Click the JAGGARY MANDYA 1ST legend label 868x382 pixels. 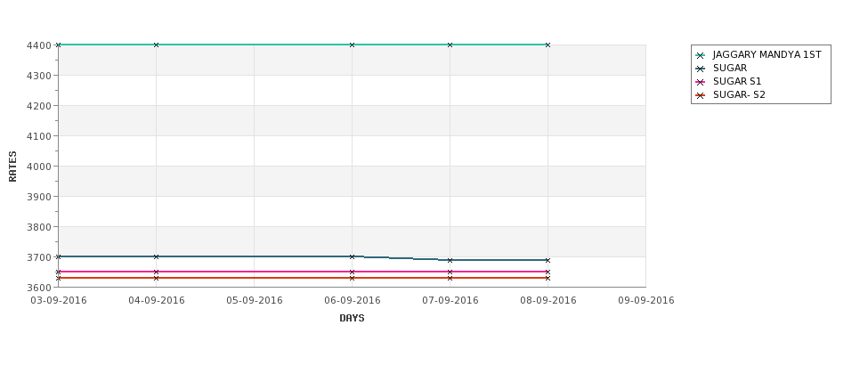click(767, 55)
